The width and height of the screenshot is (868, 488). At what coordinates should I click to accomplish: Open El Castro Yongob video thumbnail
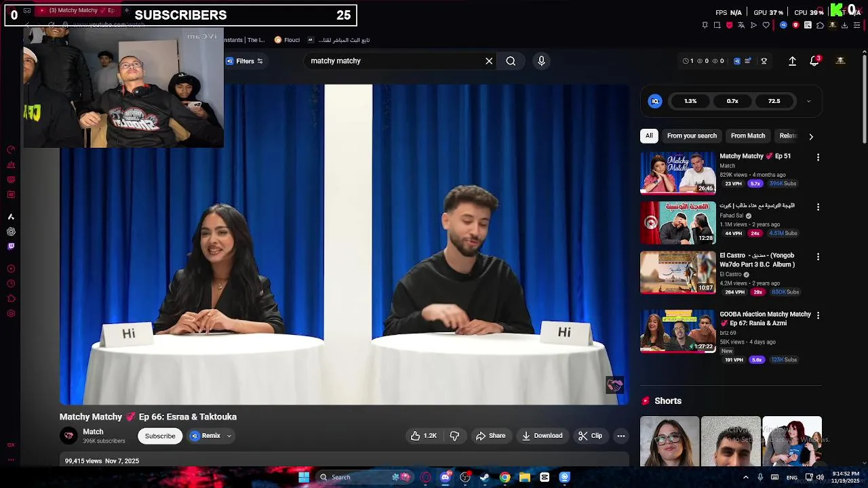pyautogui.click(x=677, y=272)
